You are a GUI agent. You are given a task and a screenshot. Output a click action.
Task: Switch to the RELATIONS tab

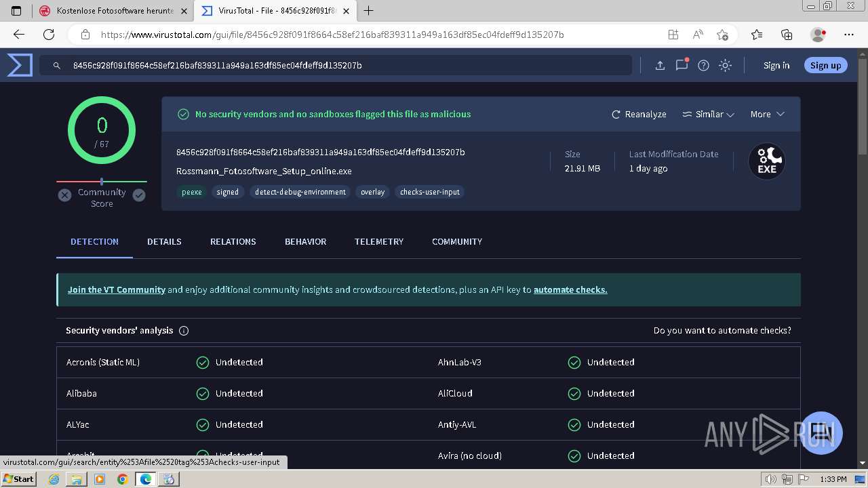[233, 242]
